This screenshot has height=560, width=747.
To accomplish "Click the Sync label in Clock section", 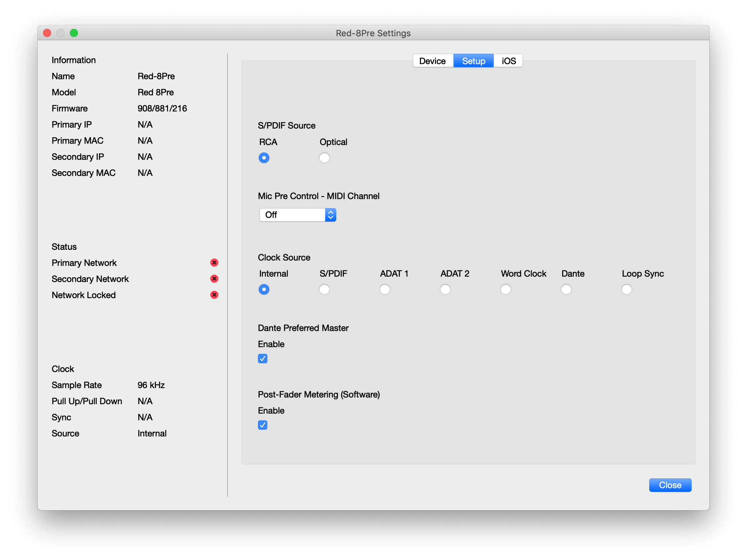I will [x=61, y=418].
